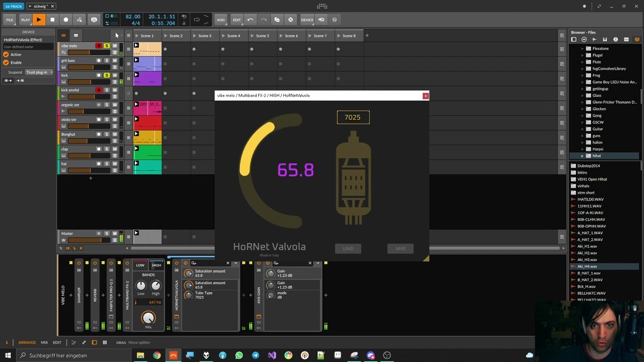
Task: Expand the halion folder
Action: coord(582,142)
